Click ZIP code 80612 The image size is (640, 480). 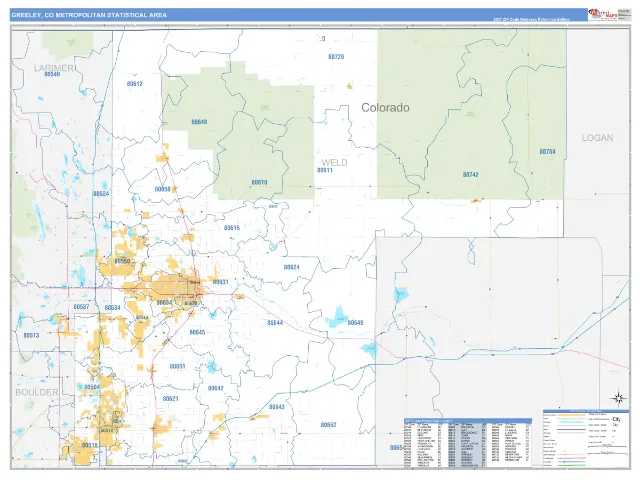[x=135, y=84]
